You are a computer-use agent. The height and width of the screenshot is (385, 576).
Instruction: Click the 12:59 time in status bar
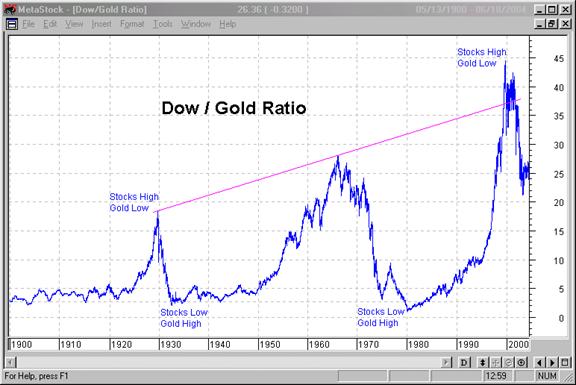tap(496, 376)
